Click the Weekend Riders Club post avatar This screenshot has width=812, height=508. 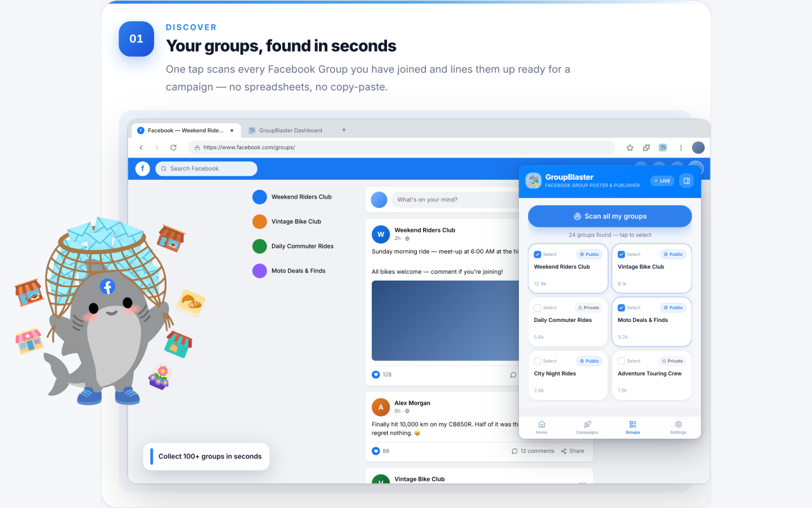click(381, 234)
